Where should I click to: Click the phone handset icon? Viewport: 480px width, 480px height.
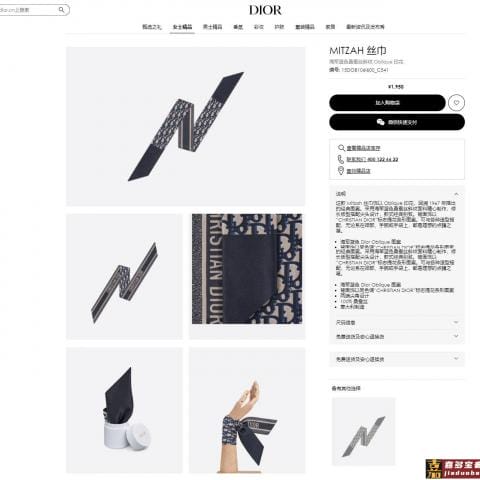click(340, 159)
